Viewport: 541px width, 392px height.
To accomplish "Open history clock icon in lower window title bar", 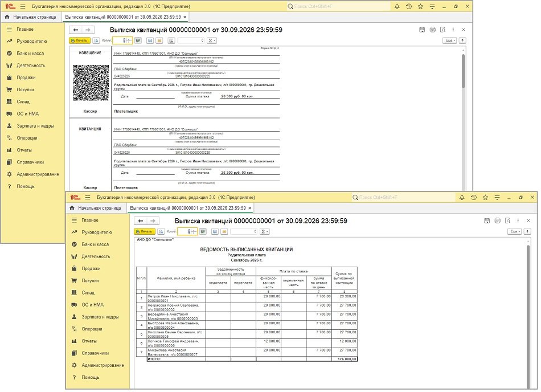I will [x=474, y=197].
